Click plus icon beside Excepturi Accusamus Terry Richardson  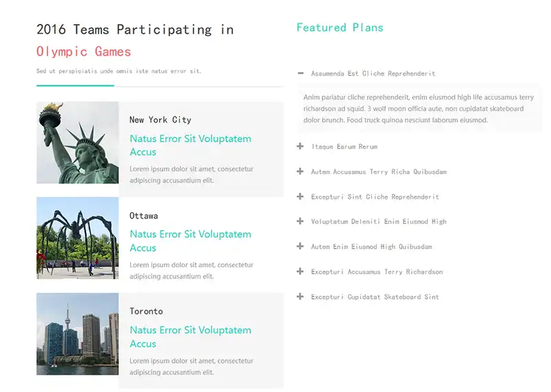(x=300, y=272)
